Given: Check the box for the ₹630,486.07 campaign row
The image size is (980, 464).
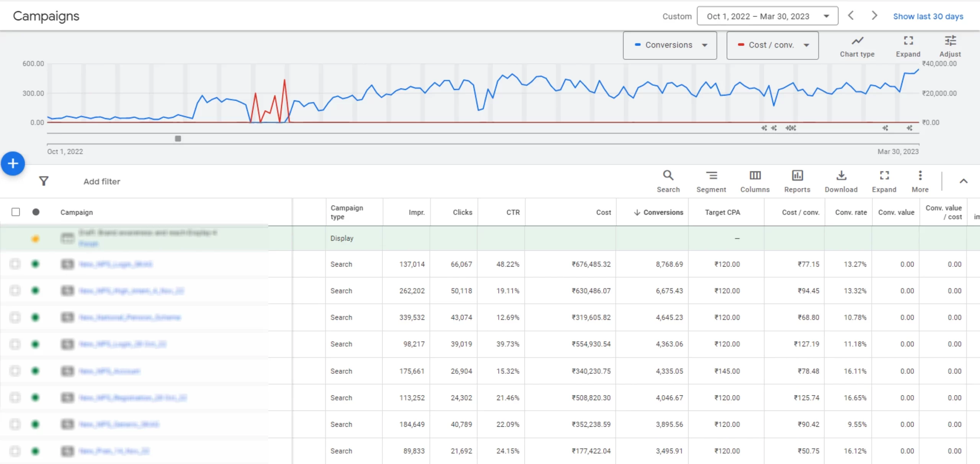Looking at the screenshot, I should pyautogui.click(x=15, y=291).
